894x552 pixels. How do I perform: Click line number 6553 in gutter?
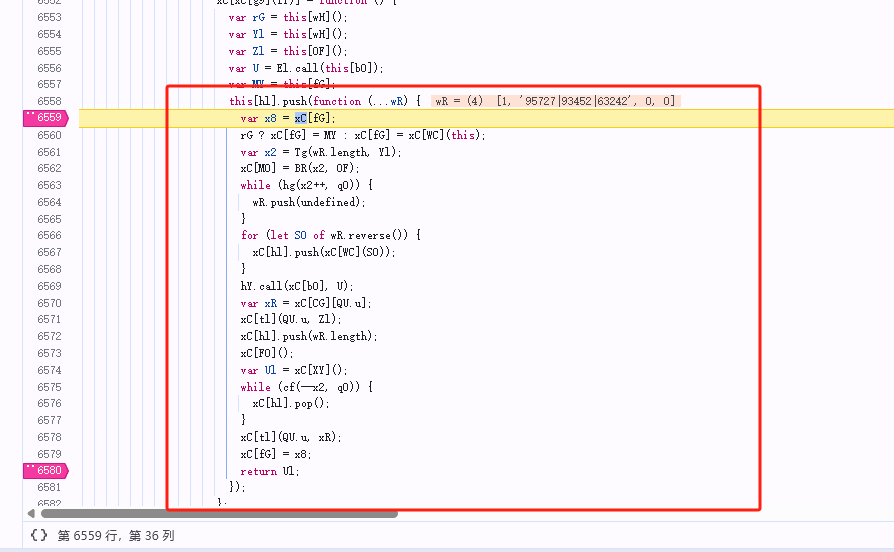click(x=49, y=18)
